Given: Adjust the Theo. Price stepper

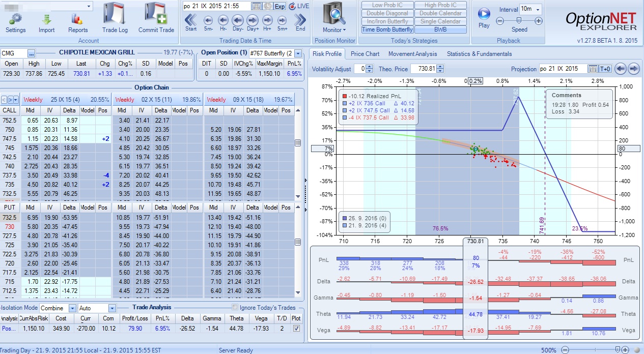Looking at the screenshot, I should point(440,69).
